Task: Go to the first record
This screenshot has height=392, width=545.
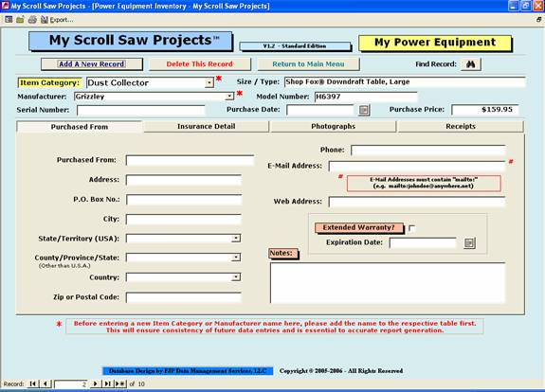Action: (x=32, y=383)
